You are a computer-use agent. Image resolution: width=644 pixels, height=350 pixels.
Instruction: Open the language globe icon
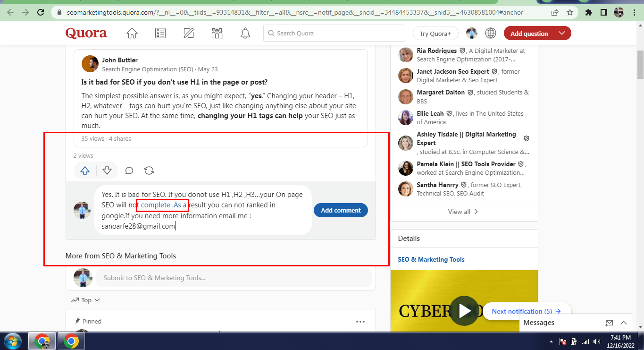[x=491, y=33]
